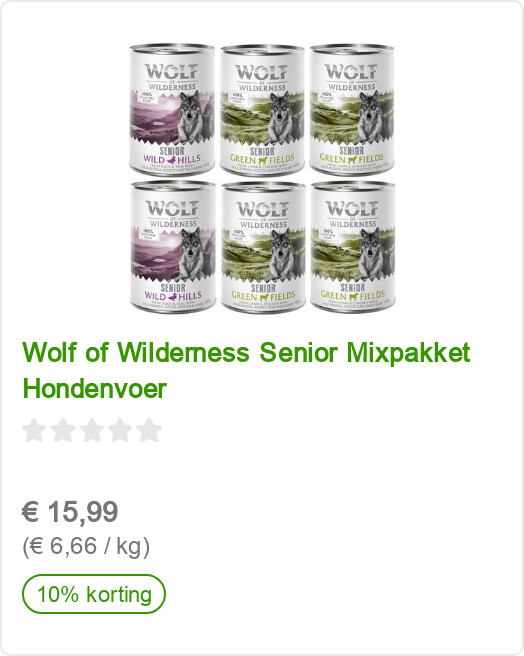The image size is (524, 656).
Task: Select the first rating star
Action: pyautogui.click(x=33, y=430)
